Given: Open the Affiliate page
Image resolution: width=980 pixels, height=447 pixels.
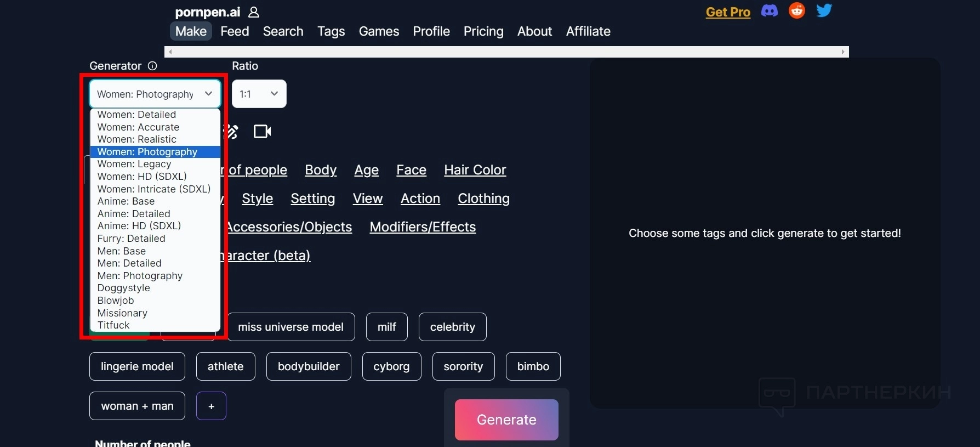Looking at the screenshot, I should point(588,31).
